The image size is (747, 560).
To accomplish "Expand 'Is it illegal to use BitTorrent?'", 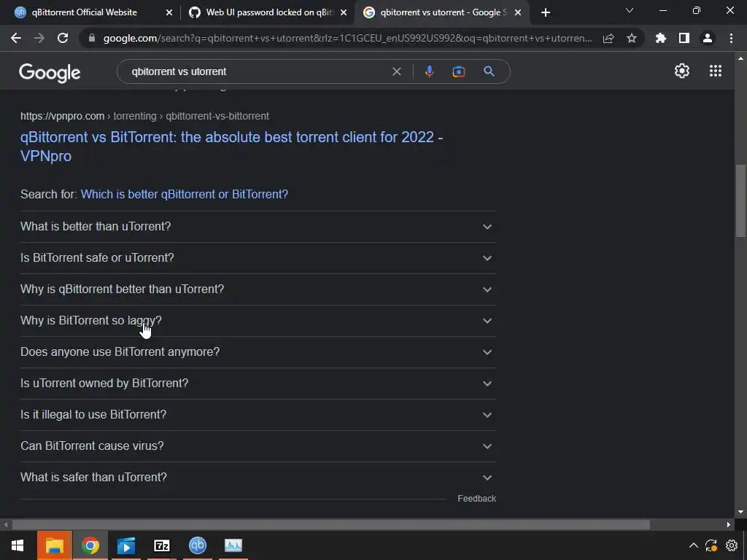I will coord(258,415).
